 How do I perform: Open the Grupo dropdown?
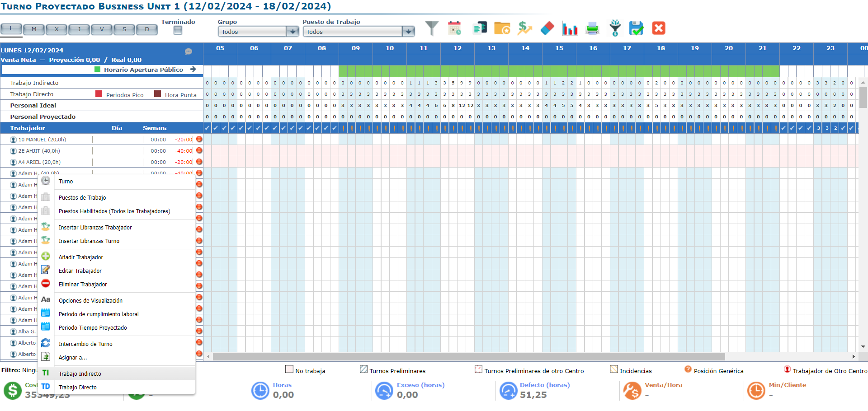[x=293, y=32]
